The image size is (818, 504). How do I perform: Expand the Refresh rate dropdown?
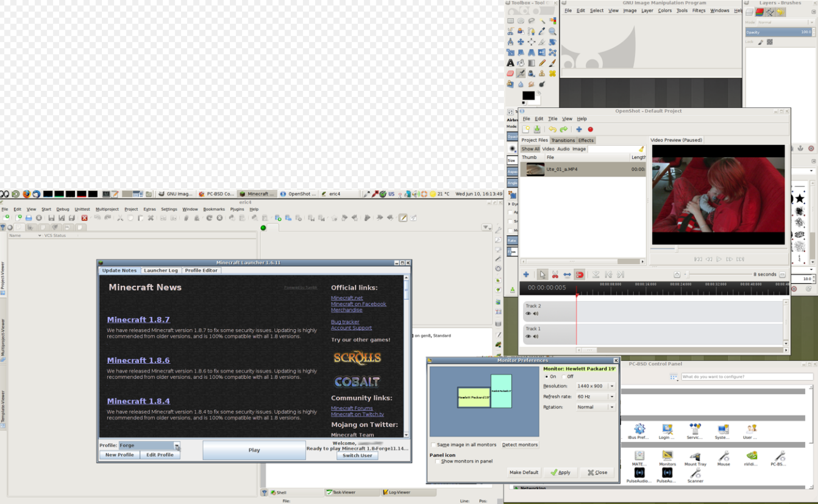(x=596, y=397)
